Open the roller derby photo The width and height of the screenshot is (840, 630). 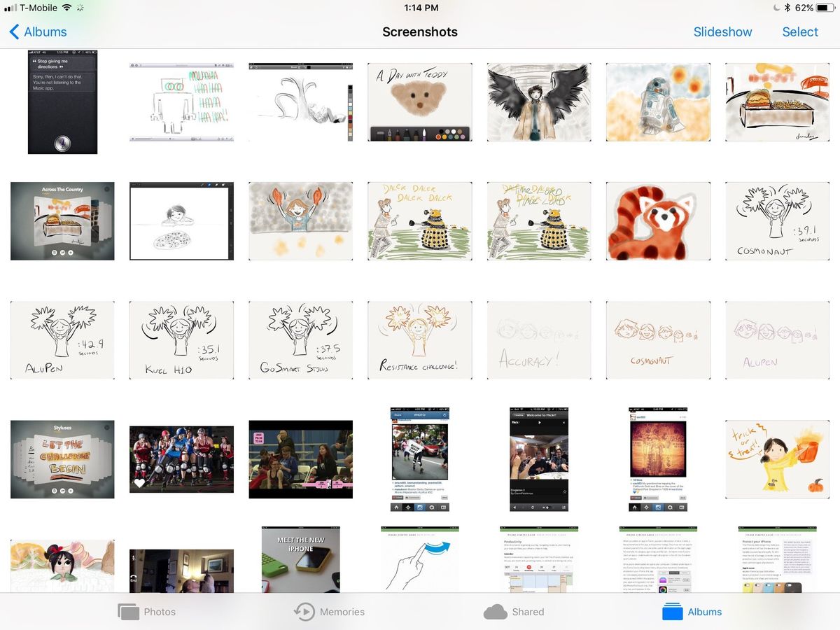(181, 458)
